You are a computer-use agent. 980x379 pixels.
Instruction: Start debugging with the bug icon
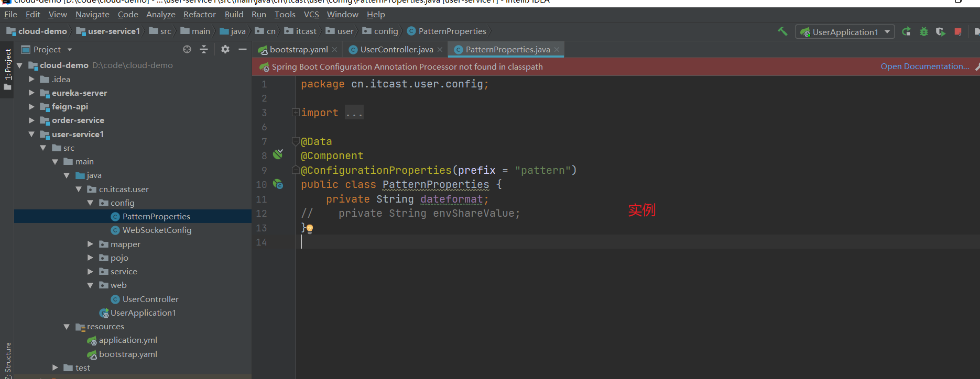point(924,32)
